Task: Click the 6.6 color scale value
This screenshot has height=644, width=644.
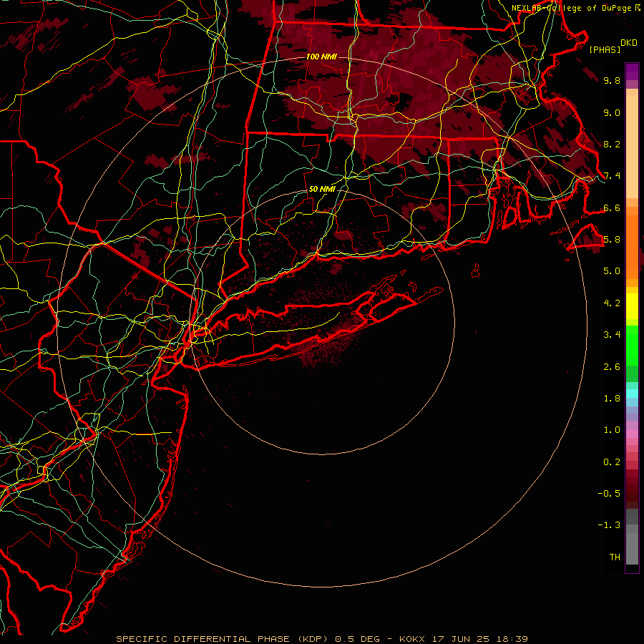Action: pyautogui.click(x=612, y=208)
